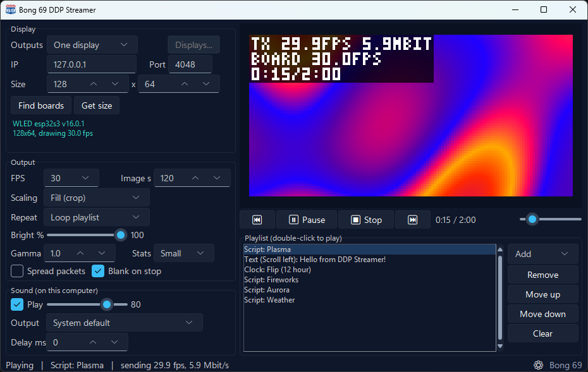Image resolution: width=588 pixels, height=372 pixels.
Task: Pause the current playback
Action: [307, 220]
